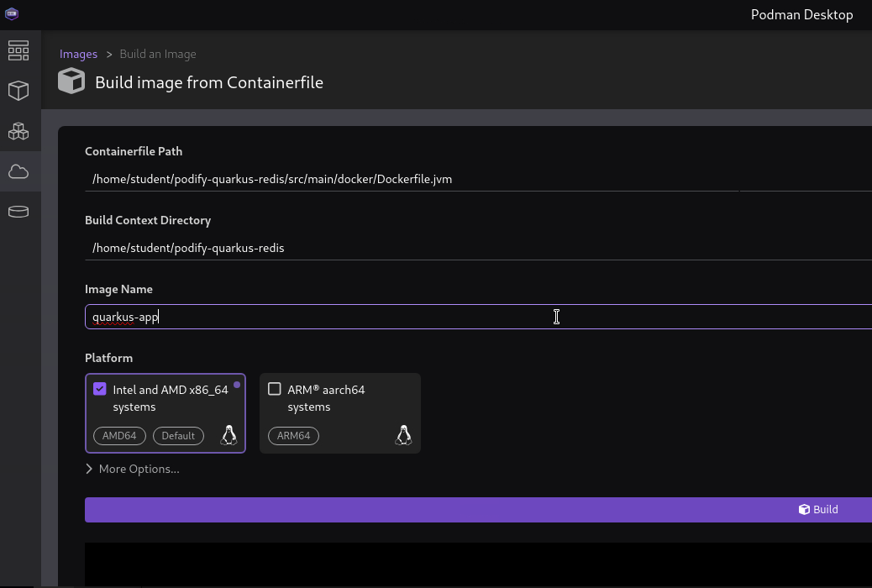Open the Volumes disk icon in sidebar

[x=18, y=212]
